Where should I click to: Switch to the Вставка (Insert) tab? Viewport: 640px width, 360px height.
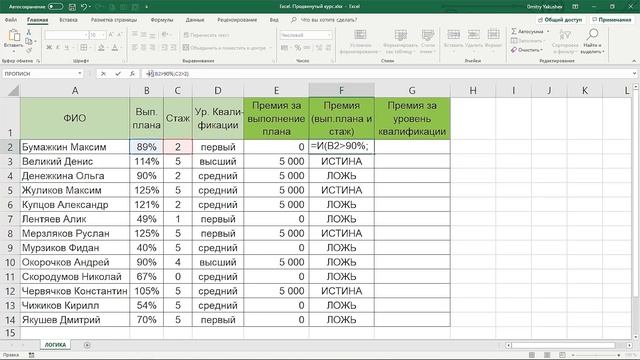coord(68,20)
